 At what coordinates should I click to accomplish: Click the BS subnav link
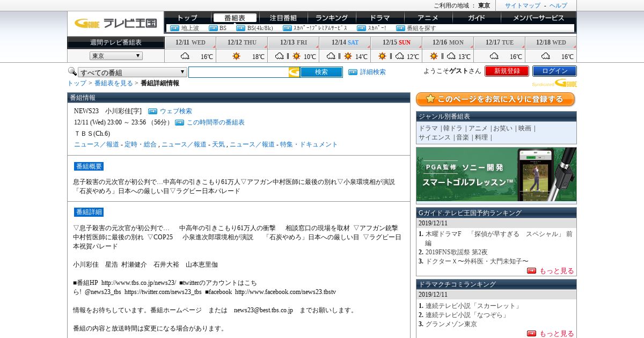pos(223,28)
